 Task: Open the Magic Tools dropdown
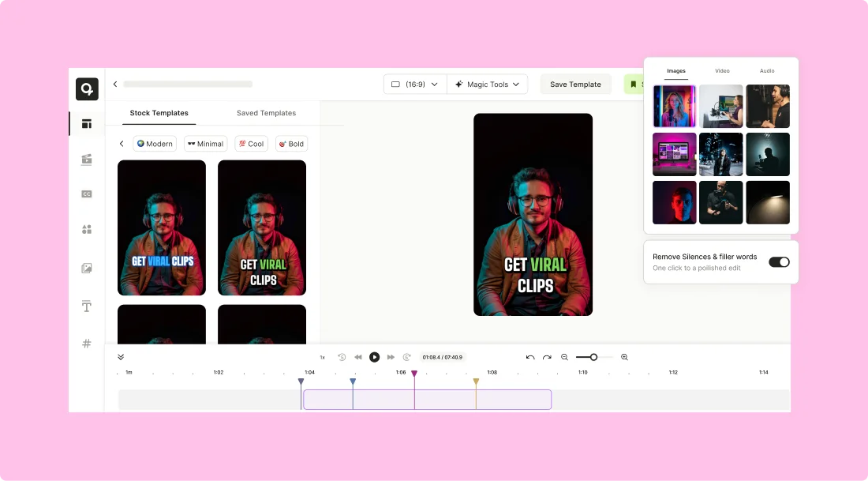[x=488, y=84]
